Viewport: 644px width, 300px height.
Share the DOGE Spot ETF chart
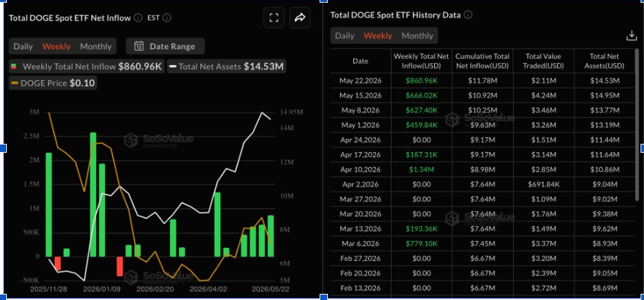tap(300, 18)
